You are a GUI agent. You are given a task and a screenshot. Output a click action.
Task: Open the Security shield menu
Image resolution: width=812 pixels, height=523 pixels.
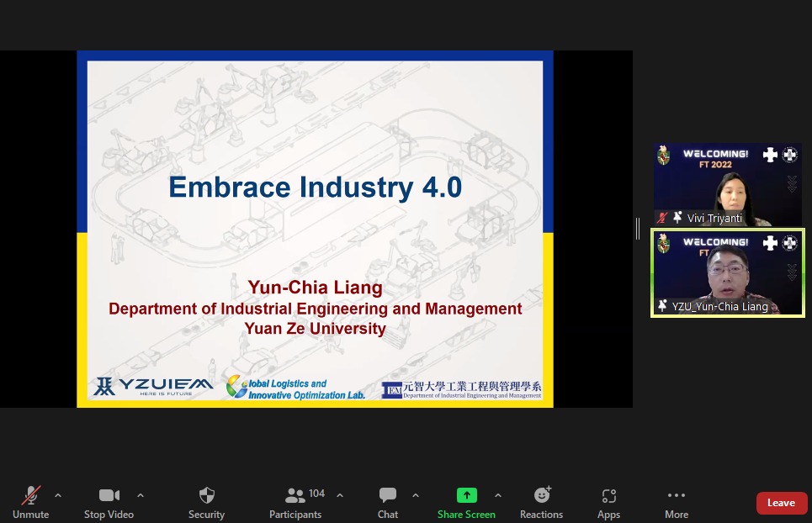click(x=206, y=503)
